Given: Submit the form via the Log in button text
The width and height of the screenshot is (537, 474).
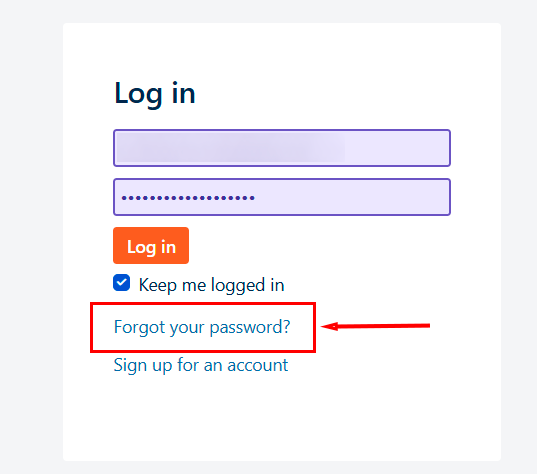Looking at the screenshot, I should 151,247.
